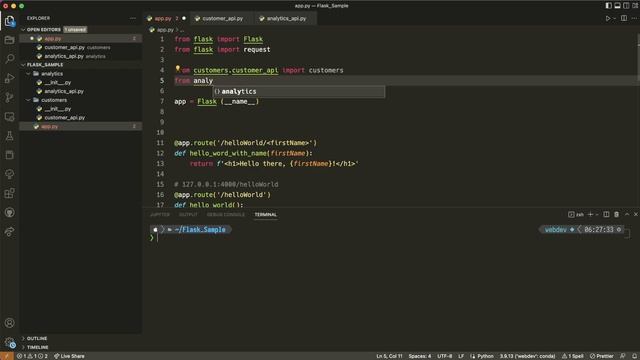Open the Extensions view
Image resolution: width=640 pixels, height=360 pixels.
pos(9,193)
